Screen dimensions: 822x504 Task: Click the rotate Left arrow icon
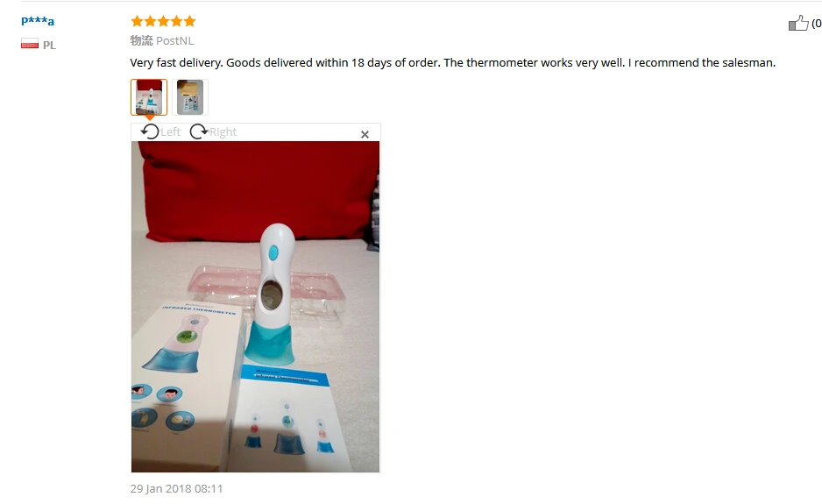[x=150, y=131]
